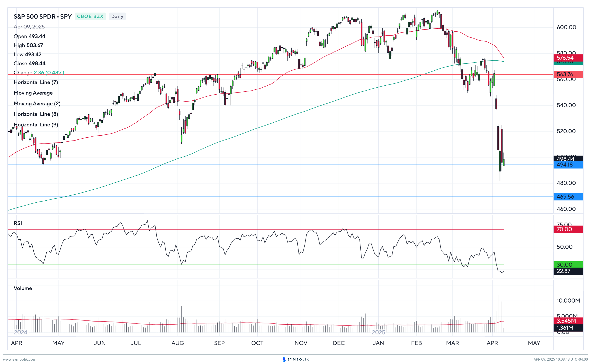Click the 2025 year marker on time axis

[x=379, y=332]
